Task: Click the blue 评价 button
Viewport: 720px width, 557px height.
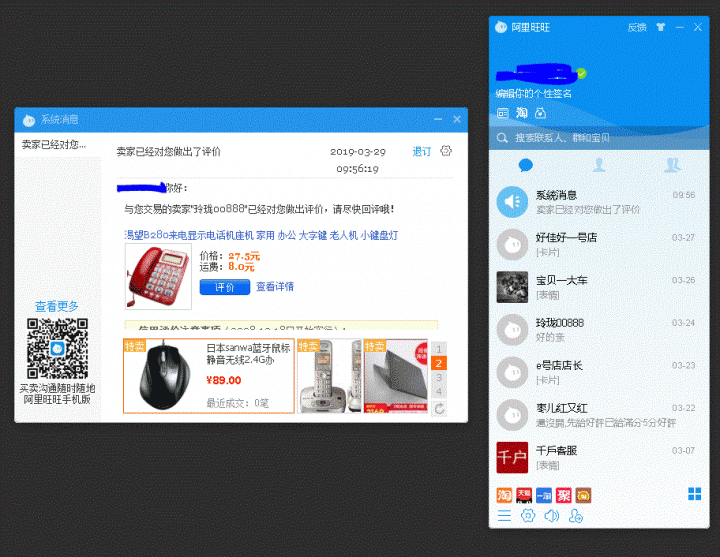Action: click(225, 287)
